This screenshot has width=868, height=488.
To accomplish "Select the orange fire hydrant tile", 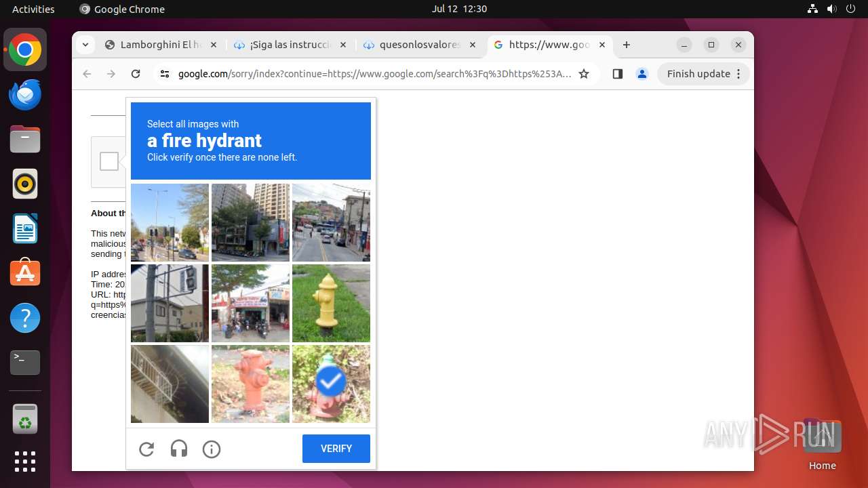I will (x=250, y=384).
